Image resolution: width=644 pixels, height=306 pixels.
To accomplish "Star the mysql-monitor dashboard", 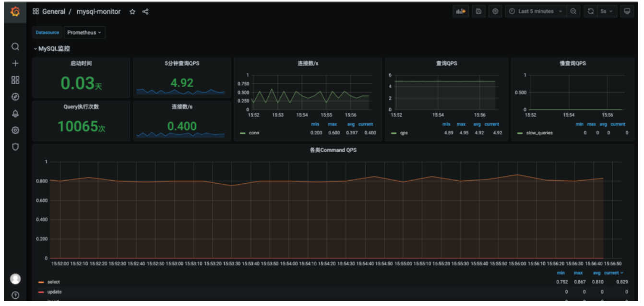I will [132, 12].
